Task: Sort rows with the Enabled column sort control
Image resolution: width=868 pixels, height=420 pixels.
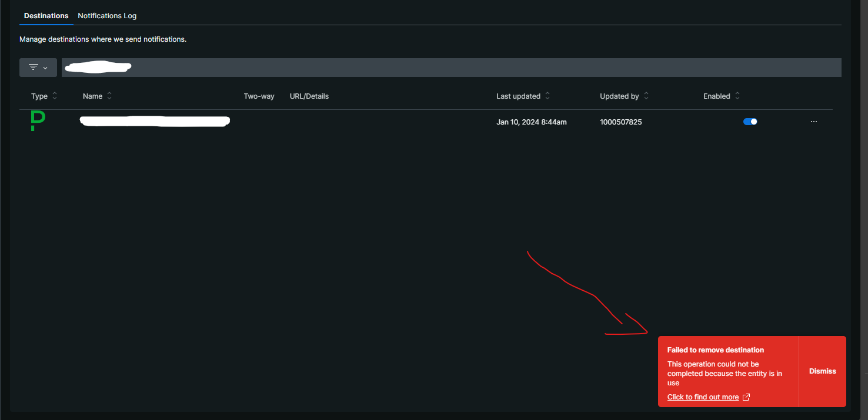Action: 737,96
